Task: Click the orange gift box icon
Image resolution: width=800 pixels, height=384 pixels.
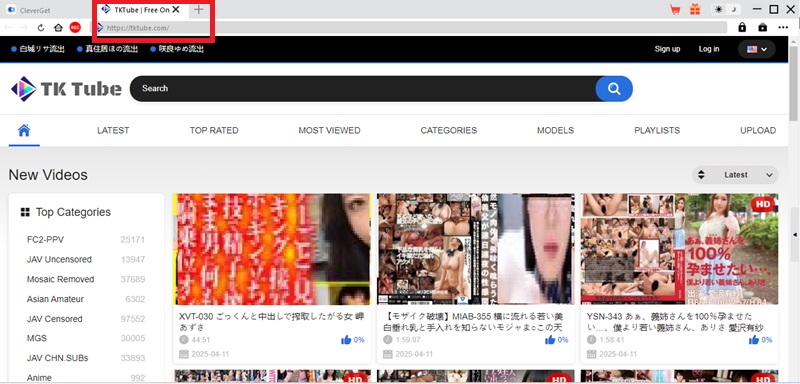Action: [695, 9]
